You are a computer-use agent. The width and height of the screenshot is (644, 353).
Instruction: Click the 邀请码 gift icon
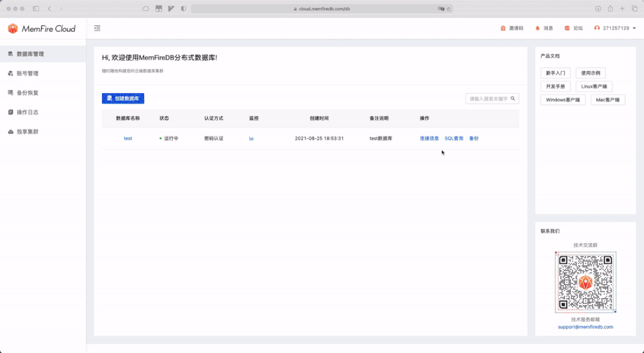click(503, 28)
